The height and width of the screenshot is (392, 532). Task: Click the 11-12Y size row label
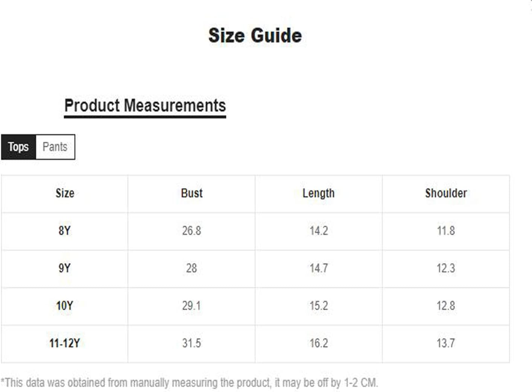click(x=64, y=343)
